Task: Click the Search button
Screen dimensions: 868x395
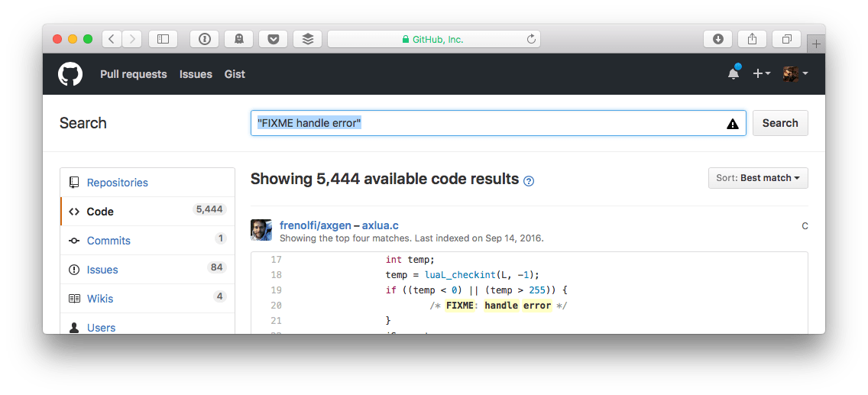Action: [780, 123]
